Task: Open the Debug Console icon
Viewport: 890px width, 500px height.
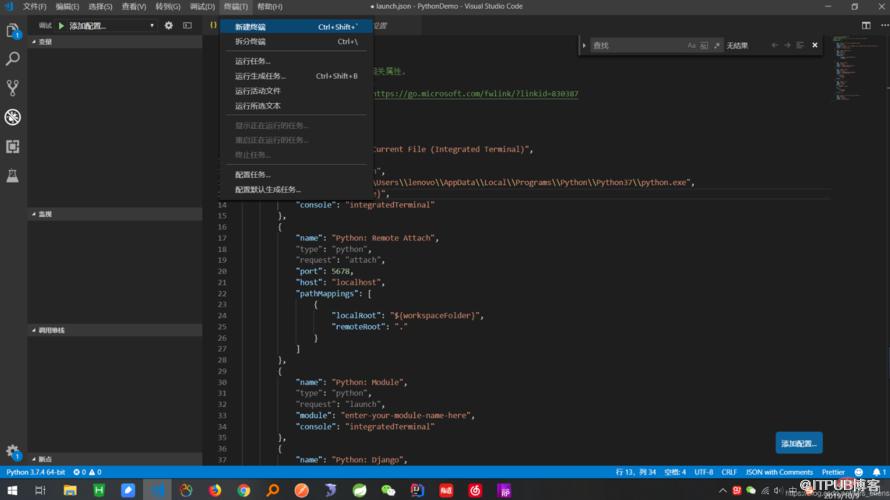Action: [187, 26]
